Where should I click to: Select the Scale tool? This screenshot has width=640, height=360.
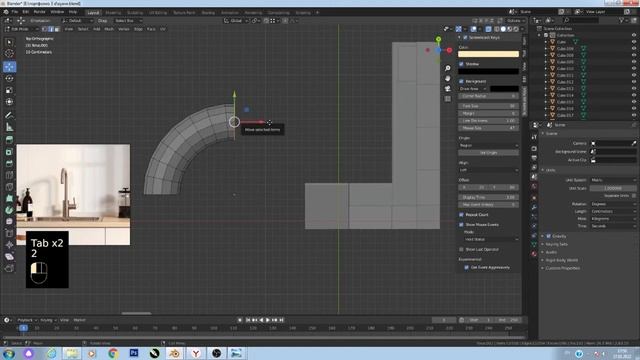(9, 90)
